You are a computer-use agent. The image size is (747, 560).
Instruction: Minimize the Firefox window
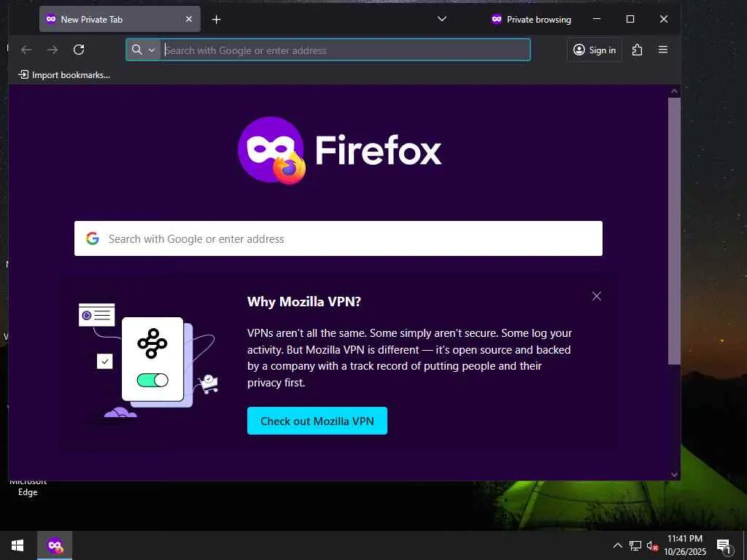pos(597,19)
